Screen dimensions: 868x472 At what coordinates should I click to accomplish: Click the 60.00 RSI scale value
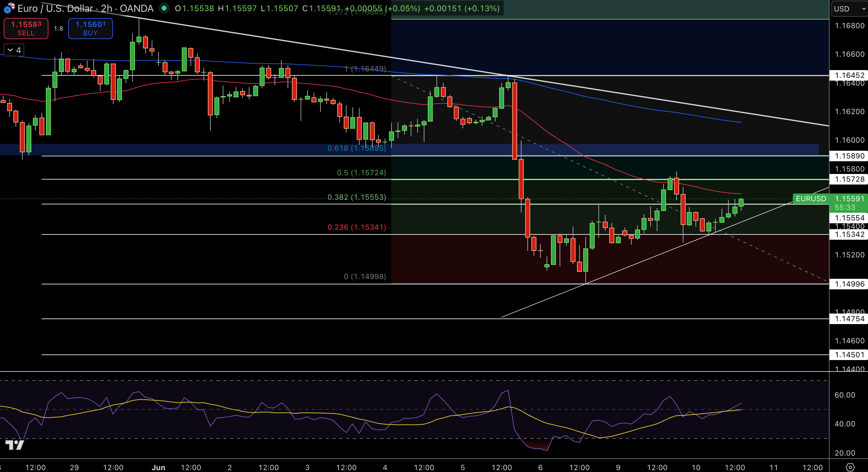(x=845, y=395)
